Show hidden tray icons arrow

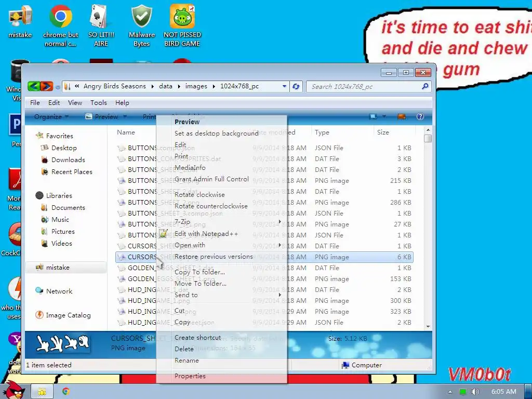click(x=450, y=392)
